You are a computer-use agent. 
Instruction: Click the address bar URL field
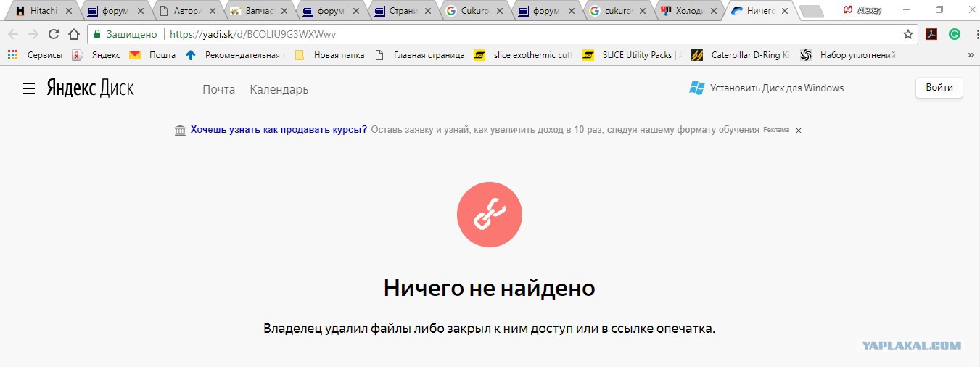pos(508,34)
